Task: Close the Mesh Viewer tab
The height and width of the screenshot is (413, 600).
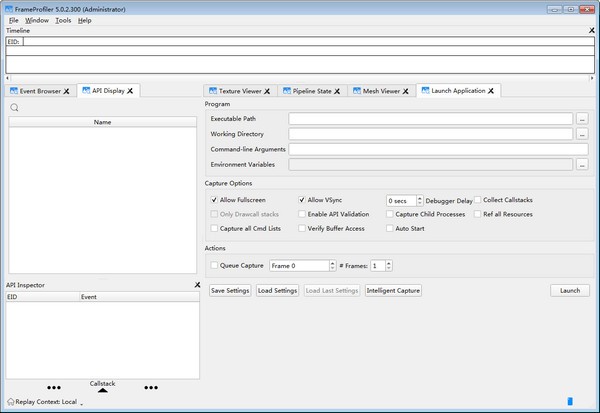Action: click(406, 91)
